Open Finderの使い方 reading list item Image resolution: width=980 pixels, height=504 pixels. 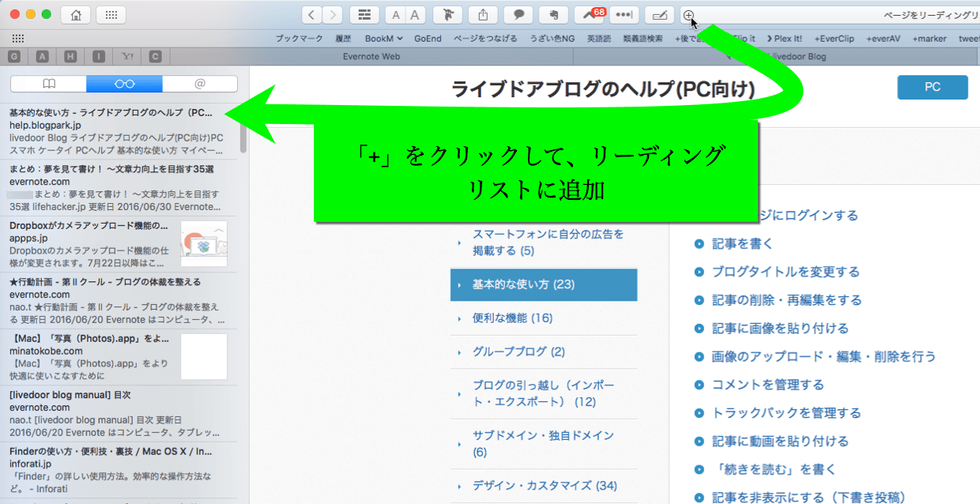119,468
